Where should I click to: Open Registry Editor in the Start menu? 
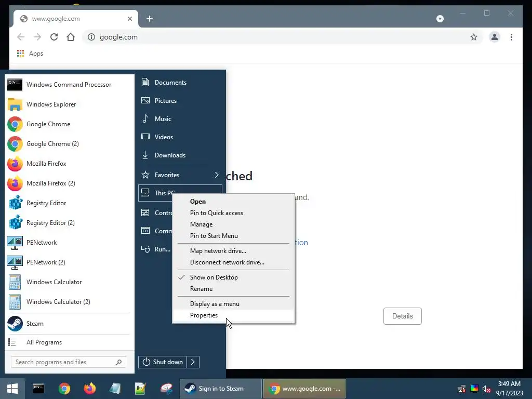[69, 203]
